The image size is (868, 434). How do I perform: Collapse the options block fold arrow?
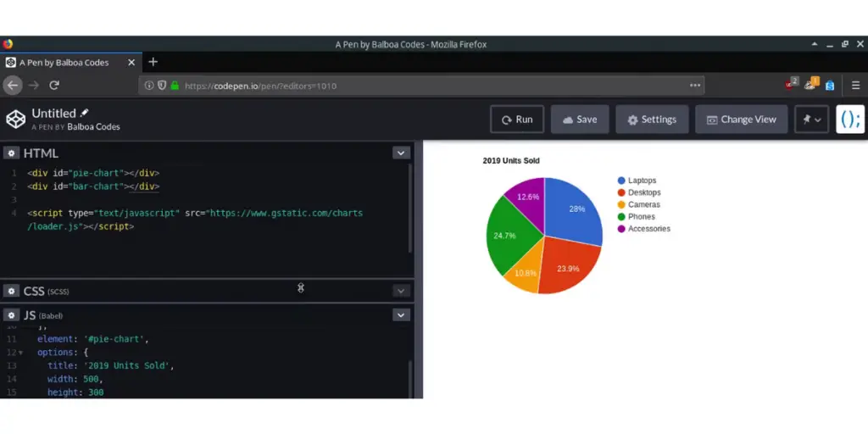click(x=21, y=353)
